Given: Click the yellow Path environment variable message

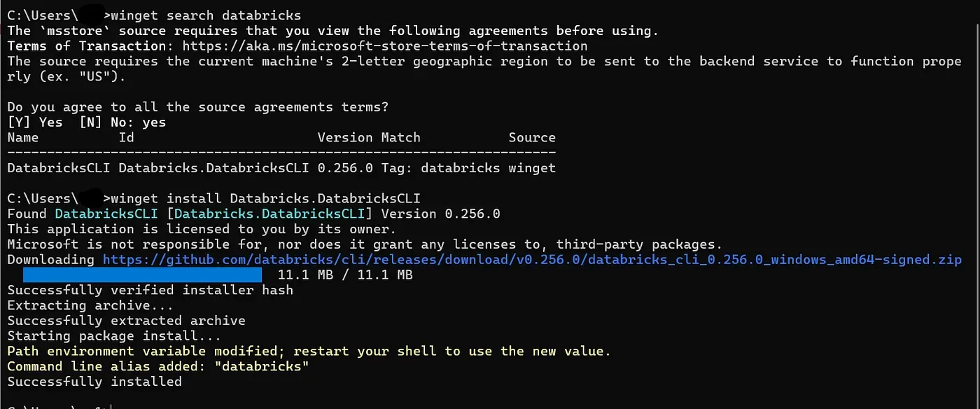Looking at the screenshot, I should coord(309,352).
